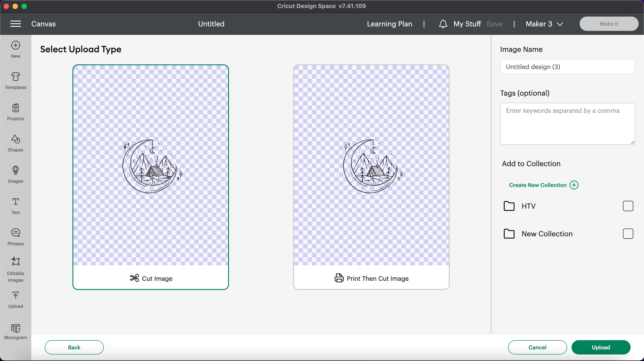
Task: Click the notification bell icon
Action: pyautogui.click(x=443, y=24)
